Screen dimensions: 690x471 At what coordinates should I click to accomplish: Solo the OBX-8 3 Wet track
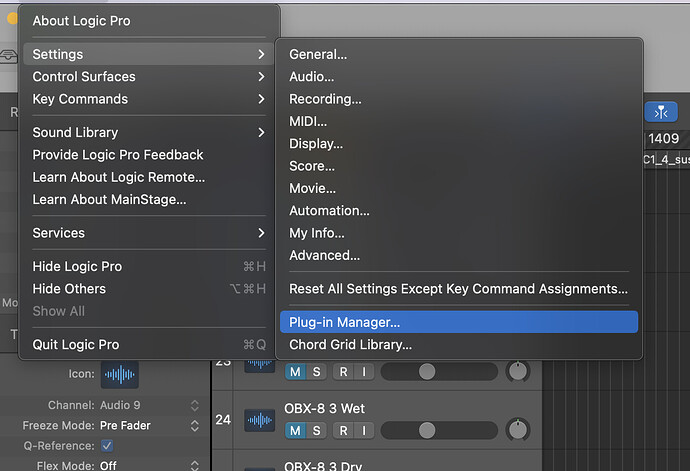[x=316, y=431]
